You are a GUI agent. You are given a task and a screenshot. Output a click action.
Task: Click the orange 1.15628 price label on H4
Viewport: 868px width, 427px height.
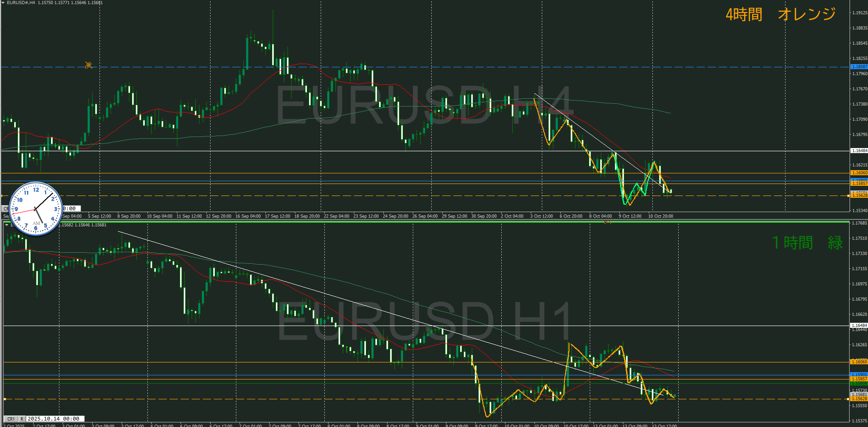(859, 196)
